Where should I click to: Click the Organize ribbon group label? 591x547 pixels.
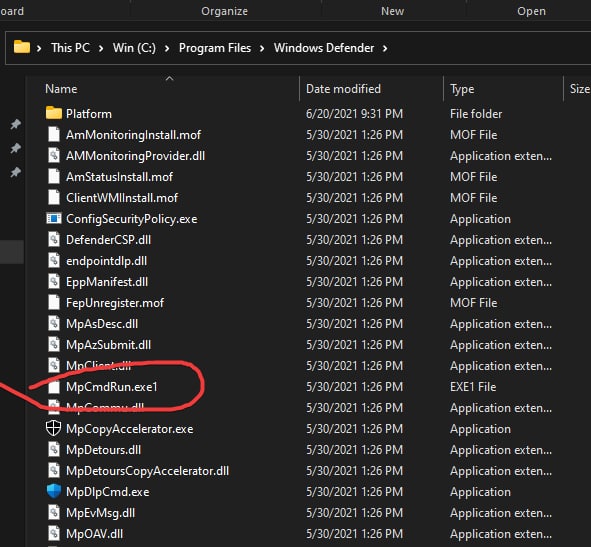(224, 11)
